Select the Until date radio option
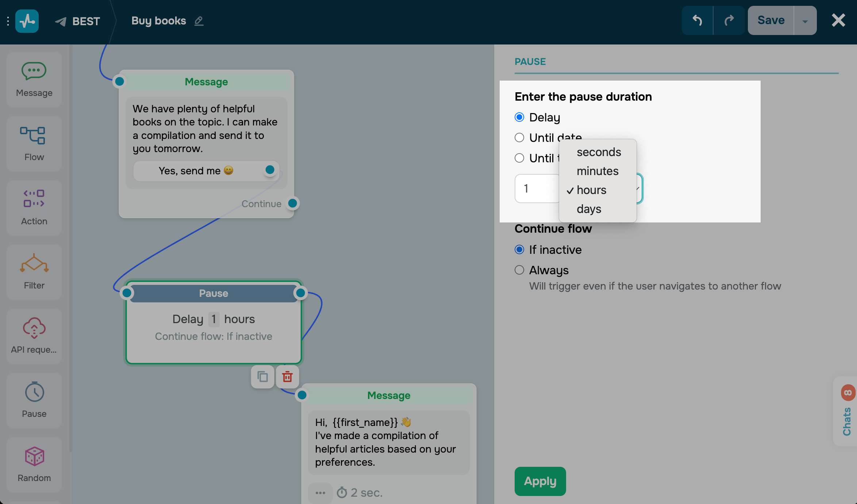The height and width of the screenshot is (504, 857). click(x=519, y=138)
